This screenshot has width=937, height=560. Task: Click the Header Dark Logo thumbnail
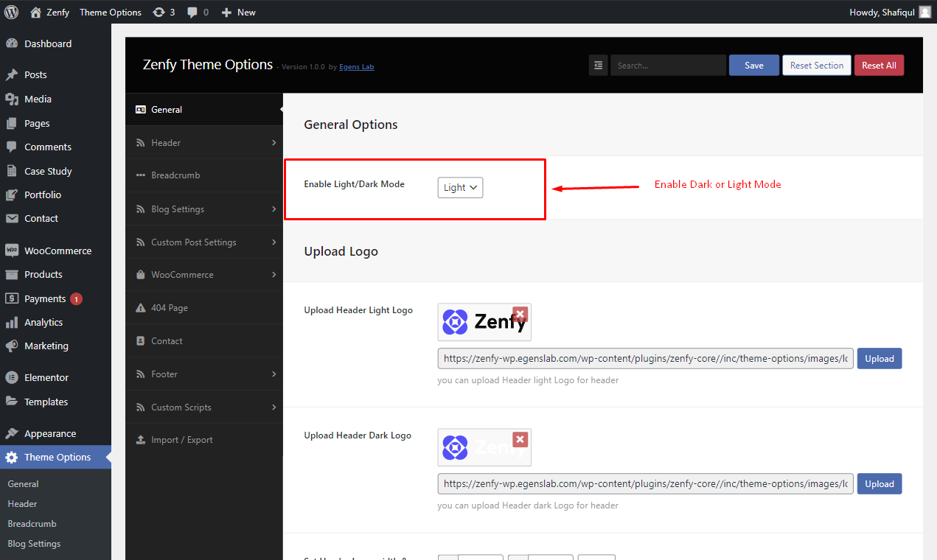pyautogui.click(x=484, y=447)
